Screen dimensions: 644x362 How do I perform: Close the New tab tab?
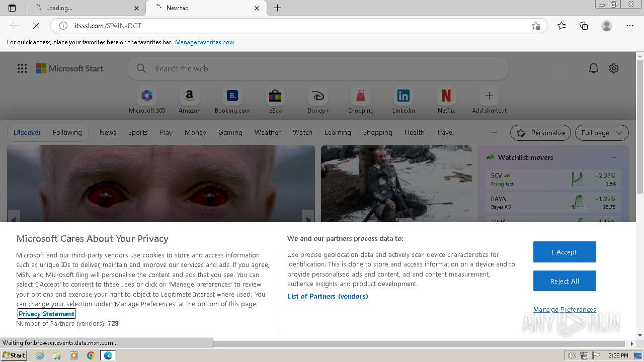(257, 8)
